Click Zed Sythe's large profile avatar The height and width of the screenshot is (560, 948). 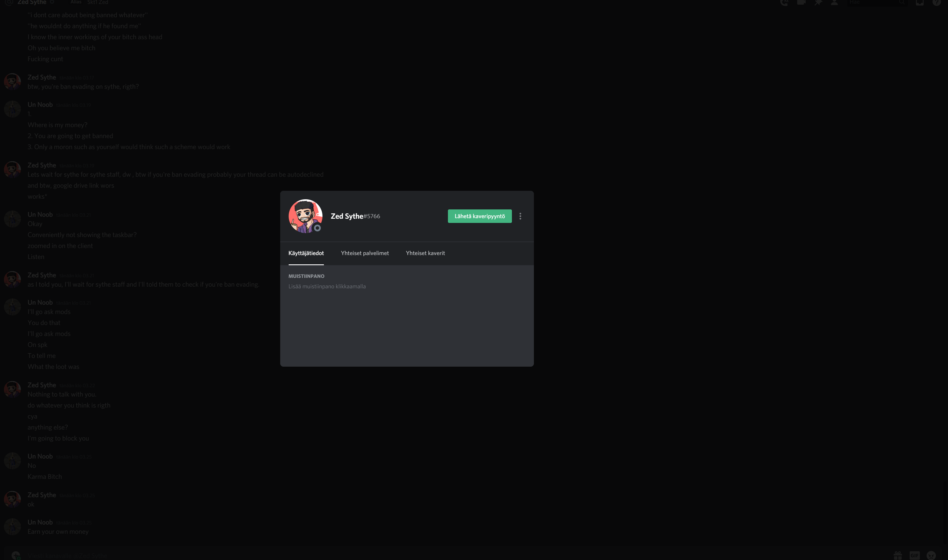[x=305, y=216]
